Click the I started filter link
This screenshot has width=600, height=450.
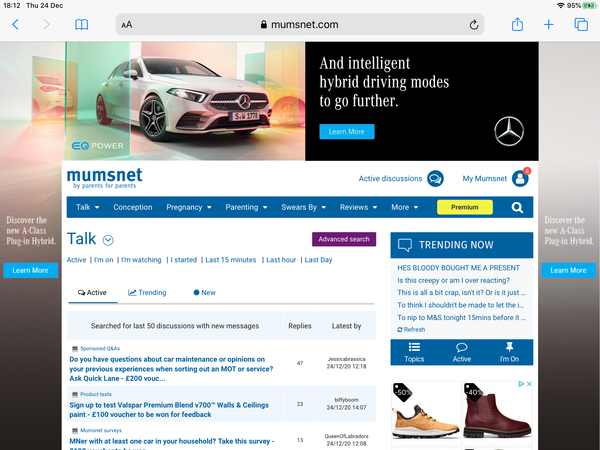coord(184,260)
